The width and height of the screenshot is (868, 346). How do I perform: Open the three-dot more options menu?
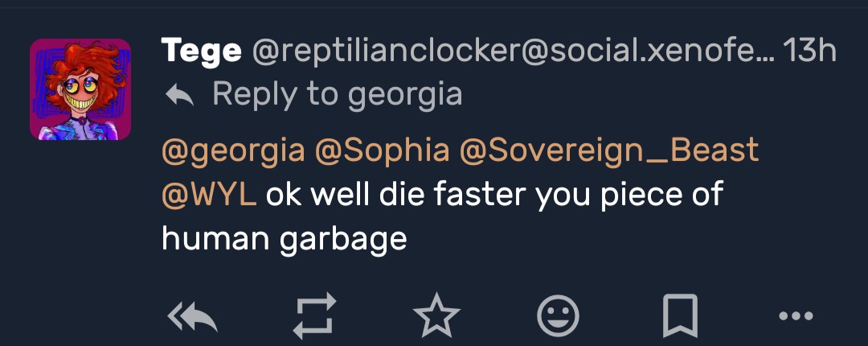coord(796,316)
